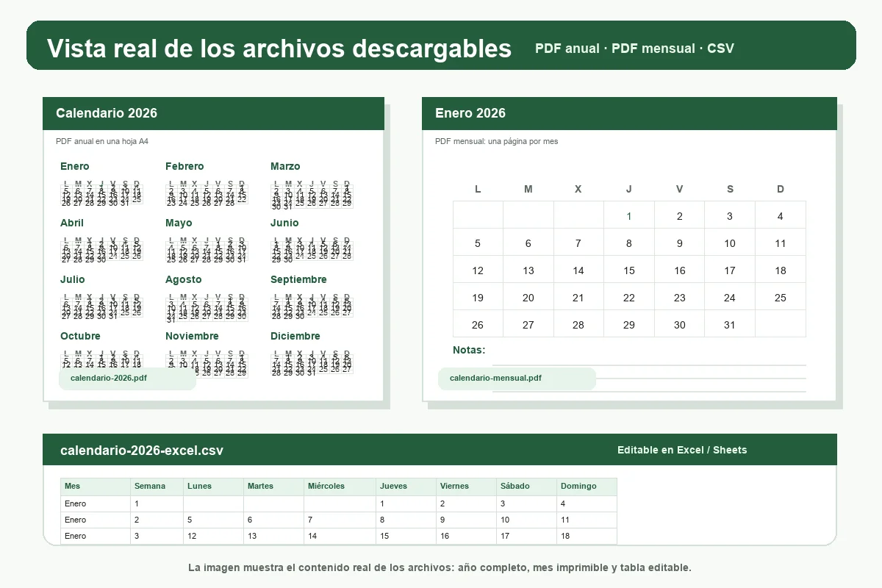
Task: Click the Domingo column header
Action: (587, 487)
